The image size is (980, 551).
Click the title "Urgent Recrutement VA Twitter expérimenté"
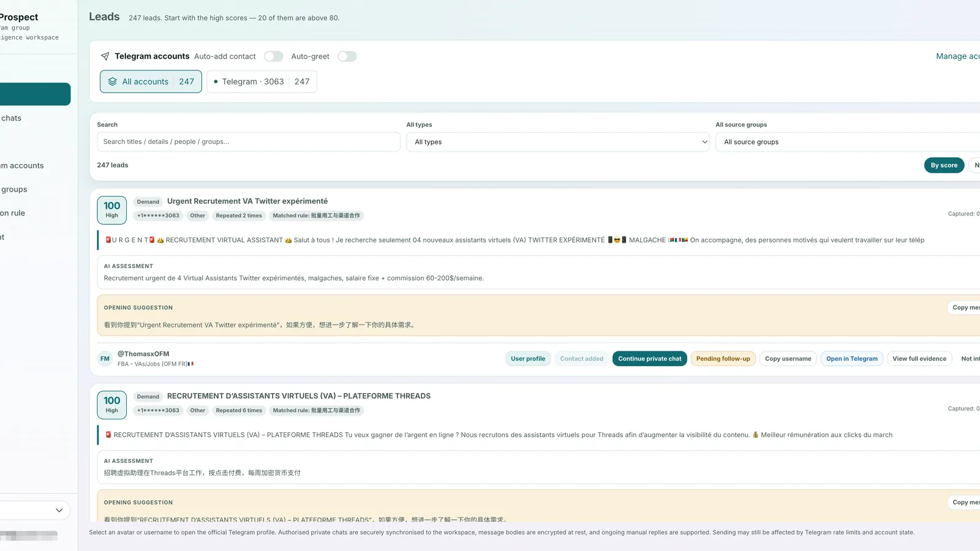pyautogui.click(x=247, y=201)
